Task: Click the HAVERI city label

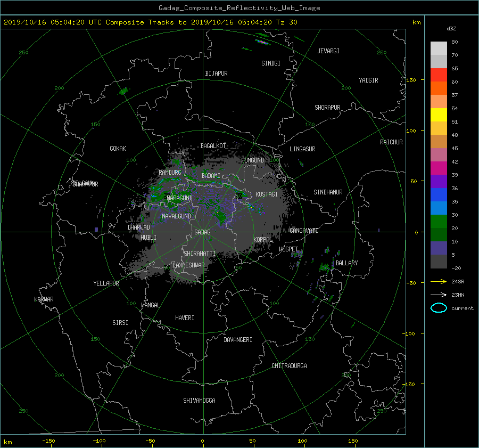Action: click(185, 318)
